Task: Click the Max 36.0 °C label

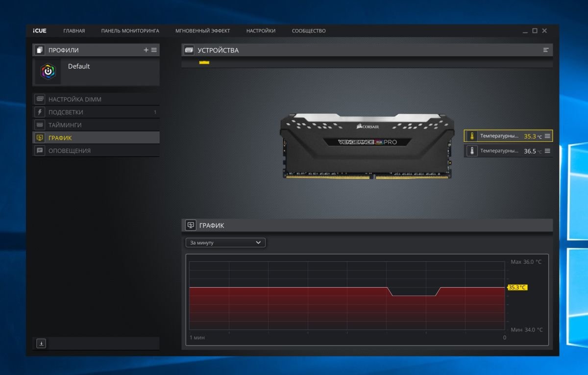Action: coord(526,262)
